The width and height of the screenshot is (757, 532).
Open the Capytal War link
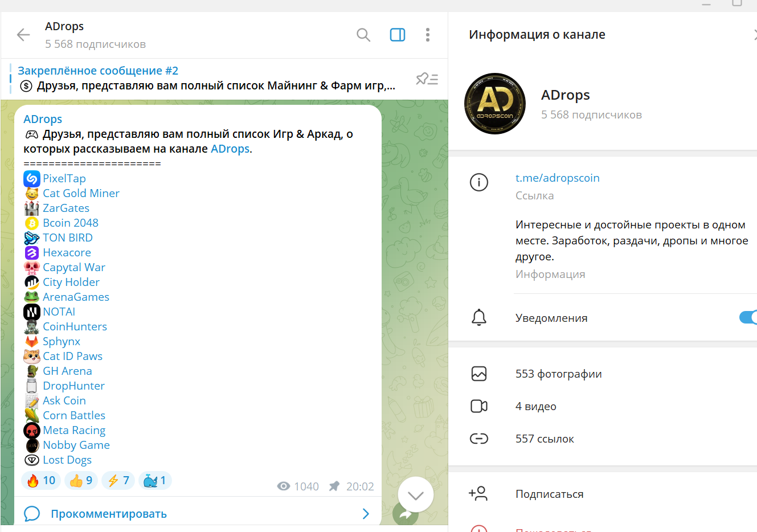click(x=74, y=267)
